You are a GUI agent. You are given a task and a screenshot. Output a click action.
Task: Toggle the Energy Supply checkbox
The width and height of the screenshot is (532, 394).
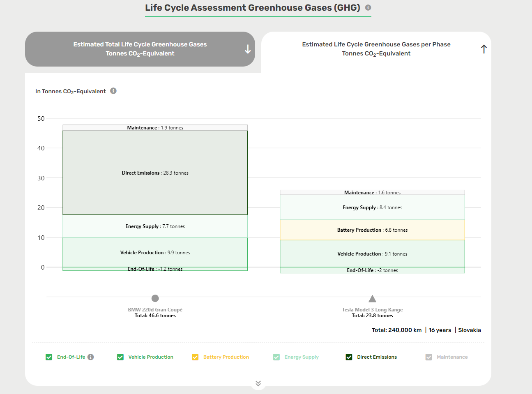pyautogui.click(x=276, y=357)
